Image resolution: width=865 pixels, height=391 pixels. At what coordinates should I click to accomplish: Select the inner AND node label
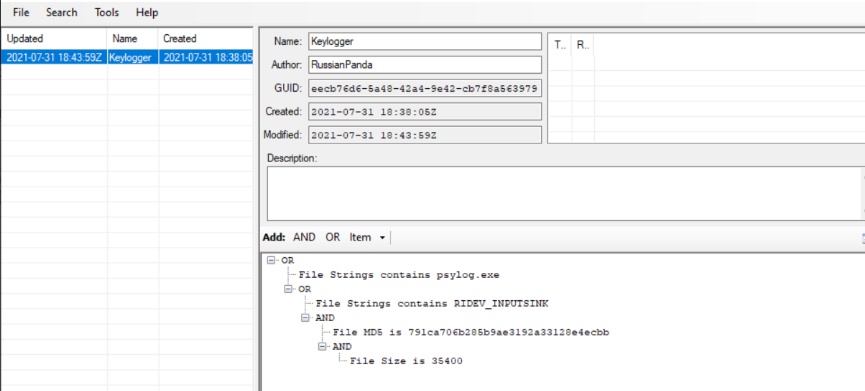click(342, 346)
